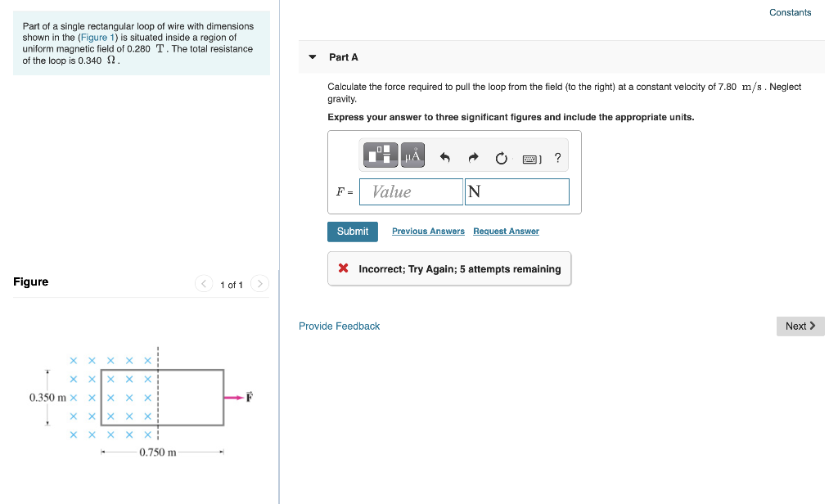Click the units field containing N
The width and height of the screenshot is (838, 504).
point(516,191)
